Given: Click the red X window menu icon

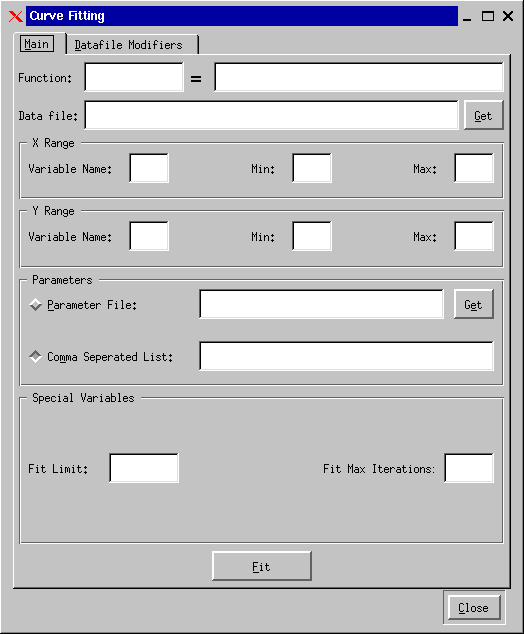Looking at the screenshot, I should (x=16, y=16).
